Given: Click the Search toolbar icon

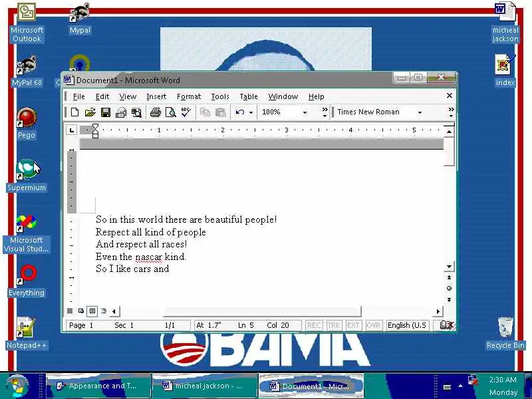Looking at the screenshot, I should 136,112.
